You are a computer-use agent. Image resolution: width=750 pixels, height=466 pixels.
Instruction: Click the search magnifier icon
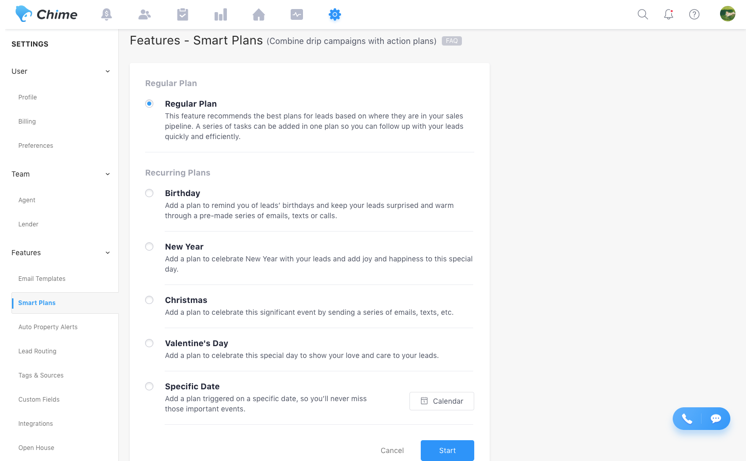pos(643,14)
